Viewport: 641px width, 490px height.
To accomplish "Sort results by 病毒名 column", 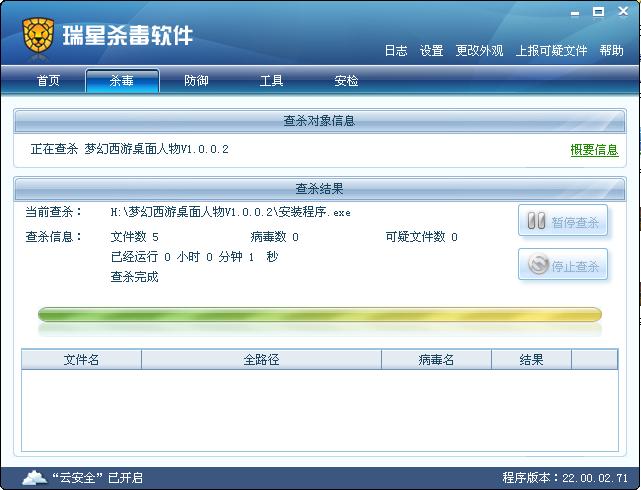I will pyautogui.click(x=436, y=360).
